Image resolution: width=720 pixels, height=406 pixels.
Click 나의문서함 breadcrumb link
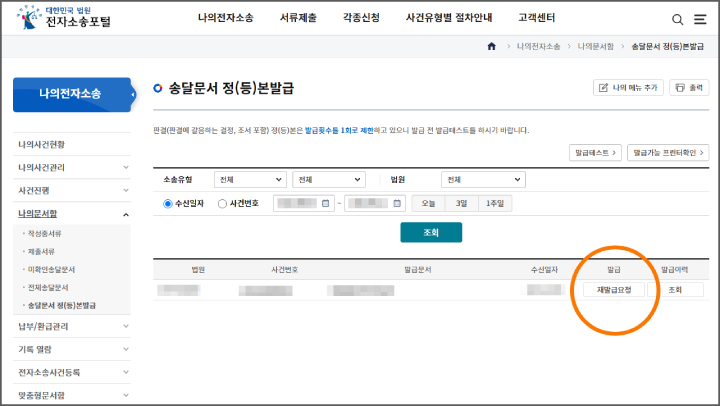[x=596, y=46]
